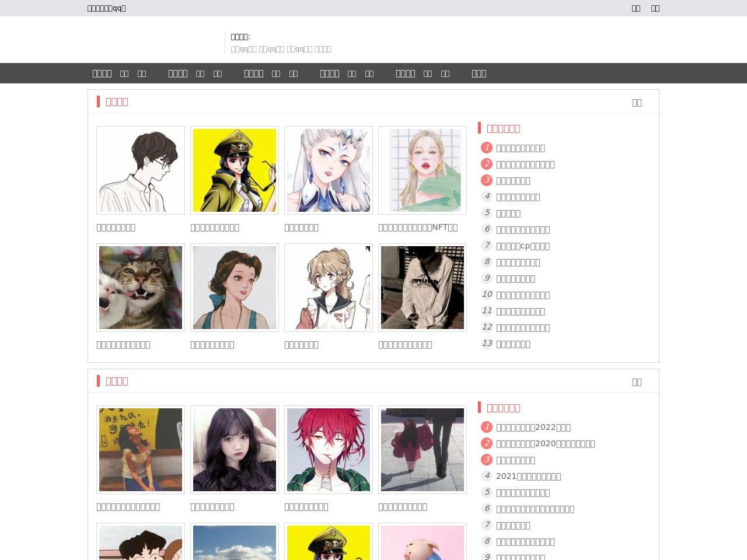The image size is (747, 560).
Task: Open the navigation bar item without sub-links
Action: point(479,73)
